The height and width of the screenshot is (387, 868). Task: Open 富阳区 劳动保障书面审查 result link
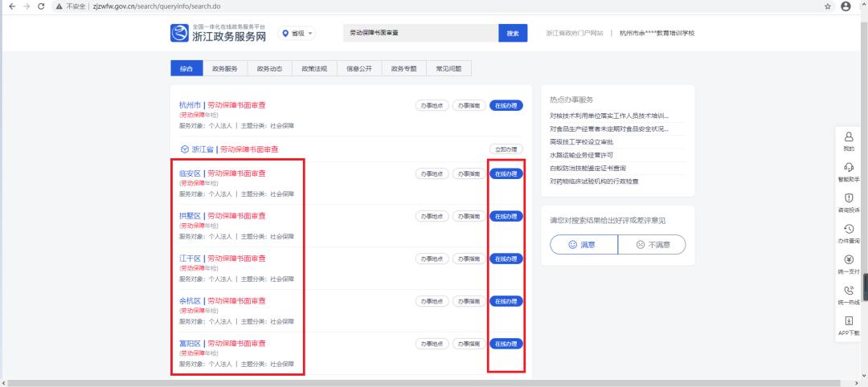point(223,344)
